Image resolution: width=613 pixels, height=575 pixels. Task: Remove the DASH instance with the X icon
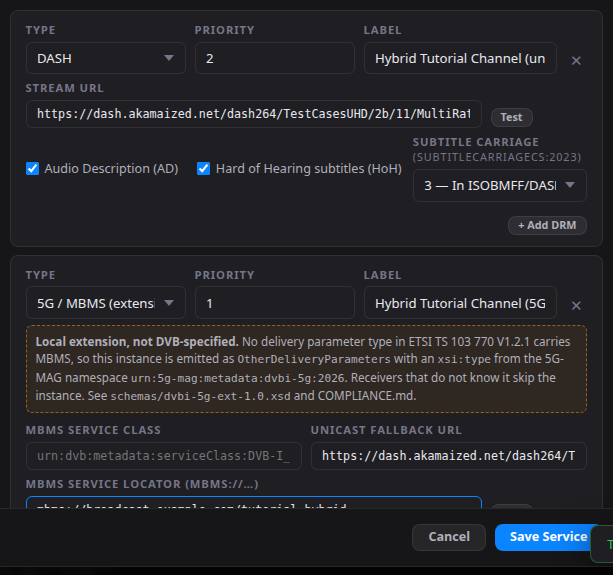pos(576,61)
